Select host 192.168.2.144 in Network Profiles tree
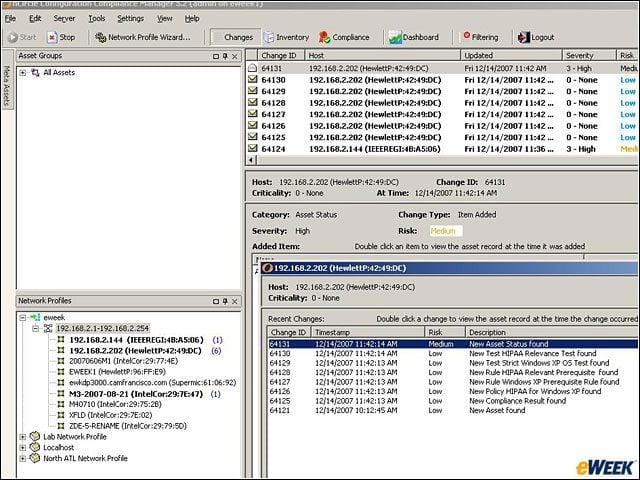 tap(136, 340)
